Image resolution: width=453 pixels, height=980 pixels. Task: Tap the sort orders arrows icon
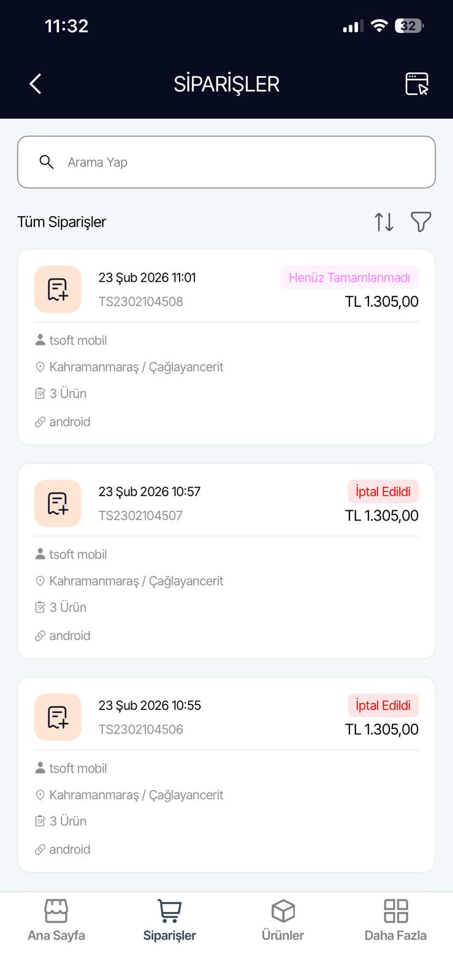(x=384, y=222)
